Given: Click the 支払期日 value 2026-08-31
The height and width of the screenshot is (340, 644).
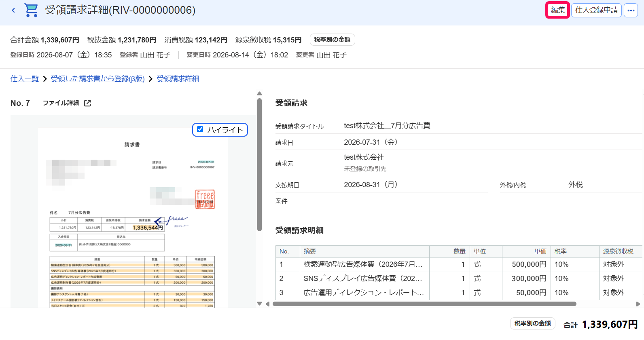Looking at the screenshot, I should (371, 185).
